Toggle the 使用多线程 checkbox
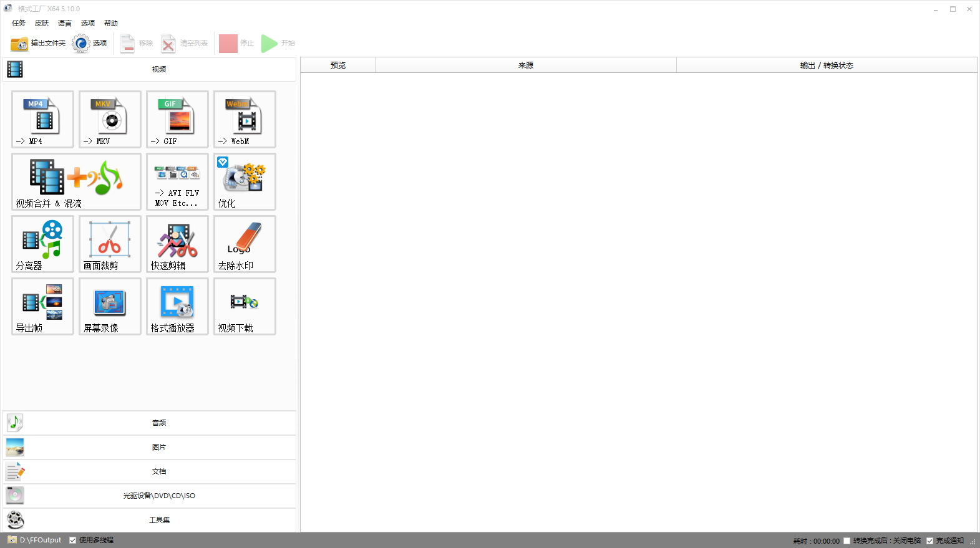This screenshot has height=548, width=980. [x=73, y=541]
